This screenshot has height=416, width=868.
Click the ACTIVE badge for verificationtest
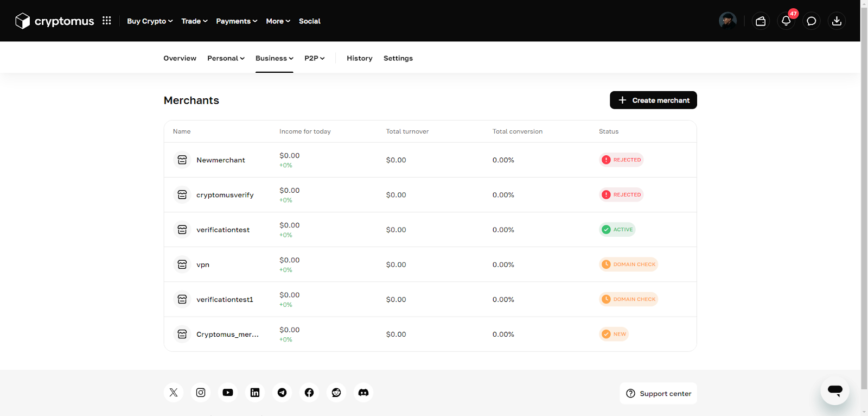click(617, 230)
